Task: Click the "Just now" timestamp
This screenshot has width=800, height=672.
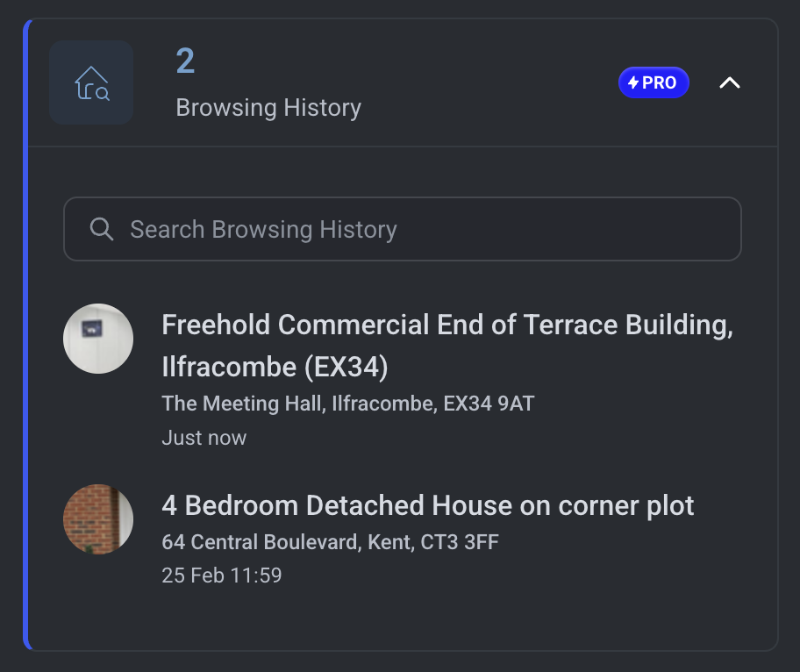Action: pos(204,438)
